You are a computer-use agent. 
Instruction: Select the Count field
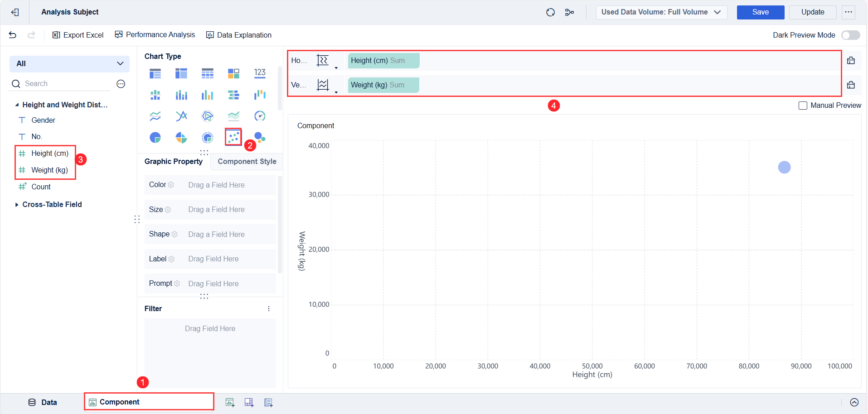41,187
